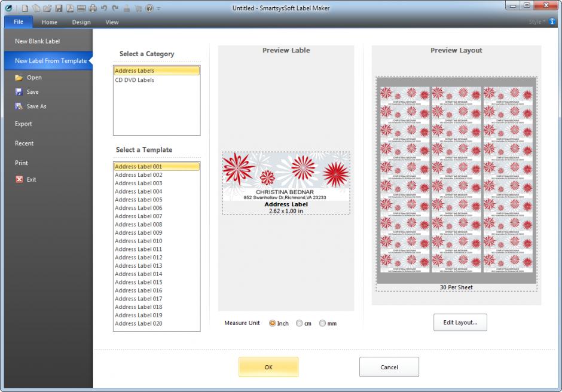Expand the quick access toolbar customize arrow

tap(158, 8)
